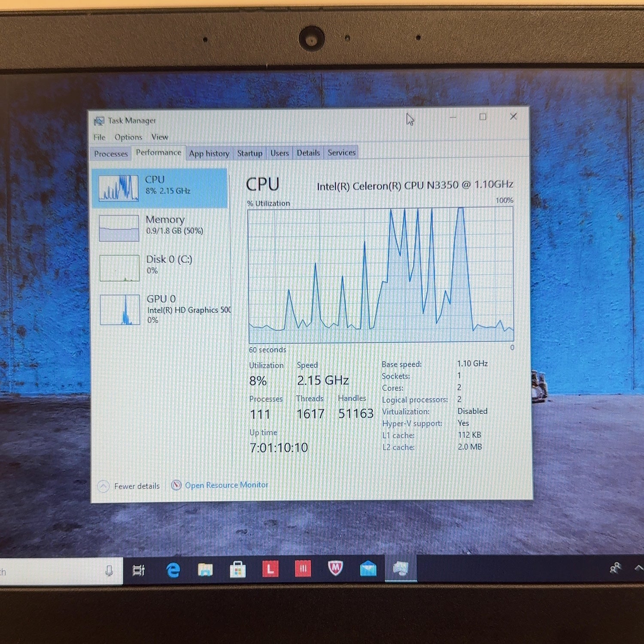Open the Details tab

308,153
